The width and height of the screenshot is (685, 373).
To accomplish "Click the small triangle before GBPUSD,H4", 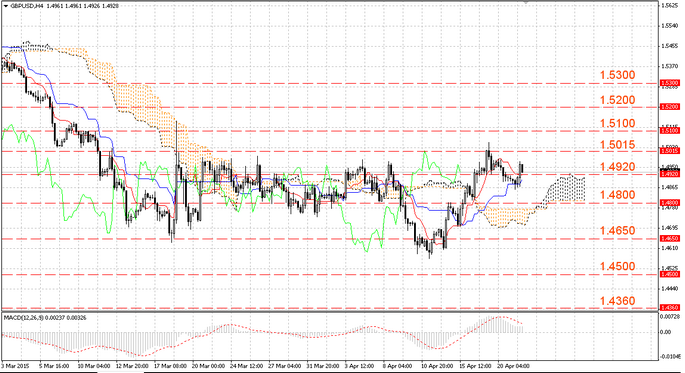I will point(6,6).
